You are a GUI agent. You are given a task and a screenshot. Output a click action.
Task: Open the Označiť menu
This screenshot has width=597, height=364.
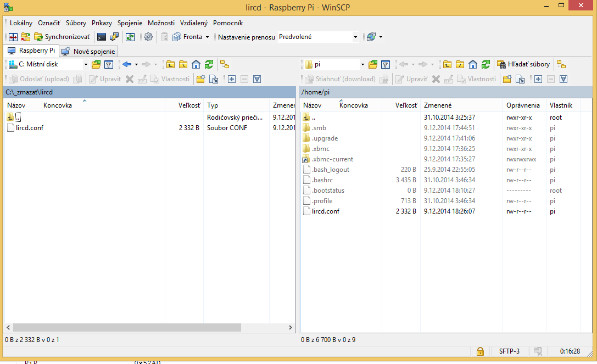pos(49,23)
